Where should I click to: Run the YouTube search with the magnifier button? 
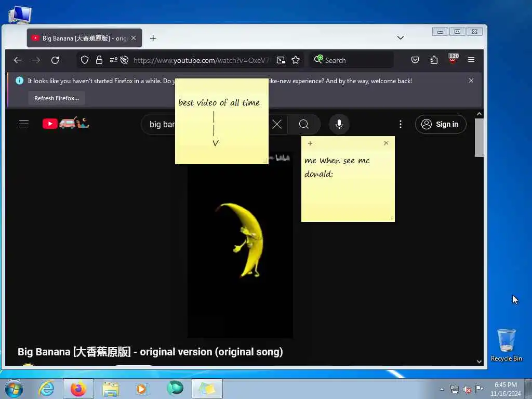tap(304, 124)
